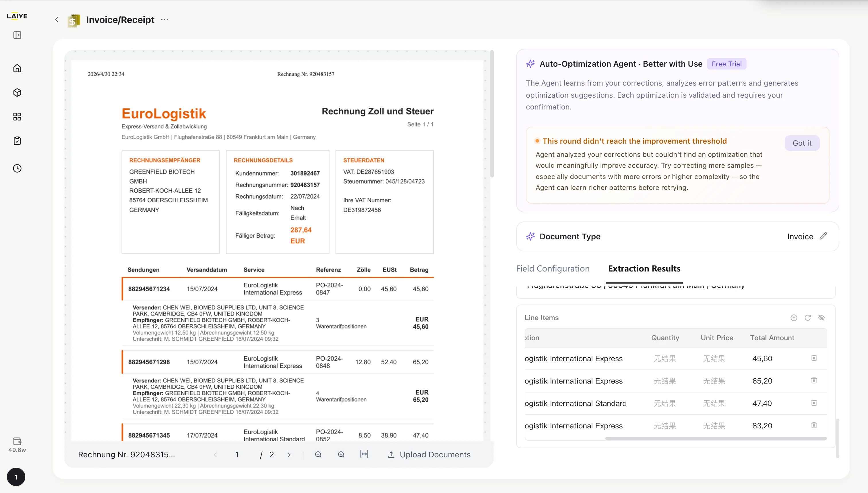This screenshot has height=493, width=868.
Task: Delete the 83,20 line item row
Action: 814,425
